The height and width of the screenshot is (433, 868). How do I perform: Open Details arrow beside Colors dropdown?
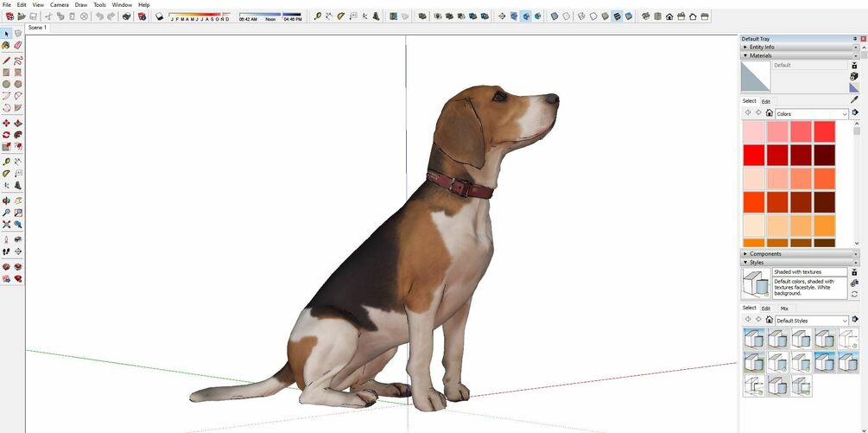click(855, 113)
